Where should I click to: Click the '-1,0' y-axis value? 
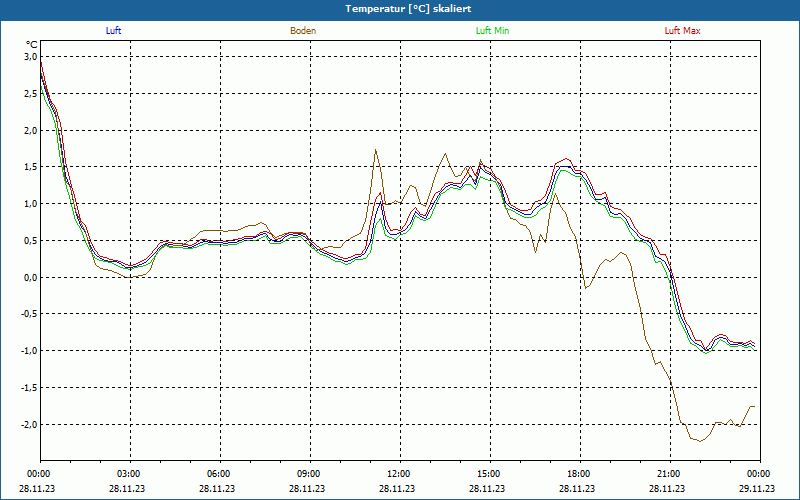(x=30, y=351)
